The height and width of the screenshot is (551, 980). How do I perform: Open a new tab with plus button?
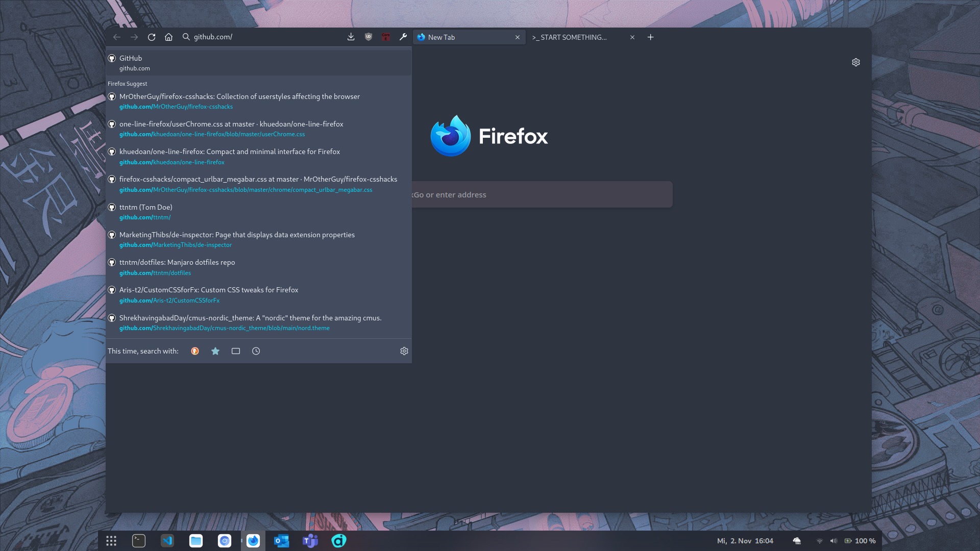[x=650, y=37]
